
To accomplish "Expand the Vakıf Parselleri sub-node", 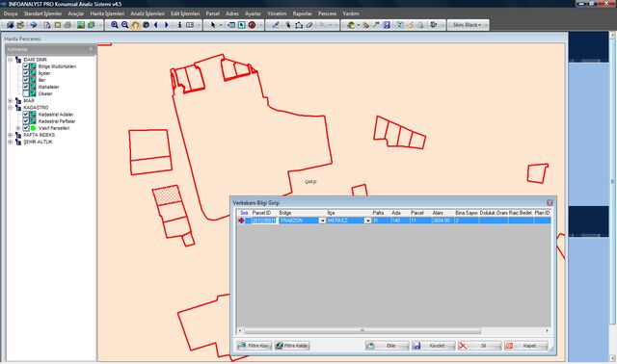I will [x=18, y=128].
